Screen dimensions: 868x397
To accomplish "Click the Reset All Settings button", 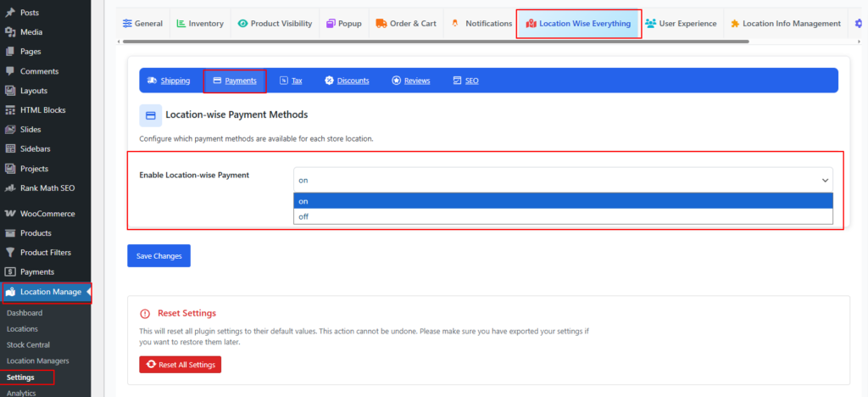I will coord(180,364).
